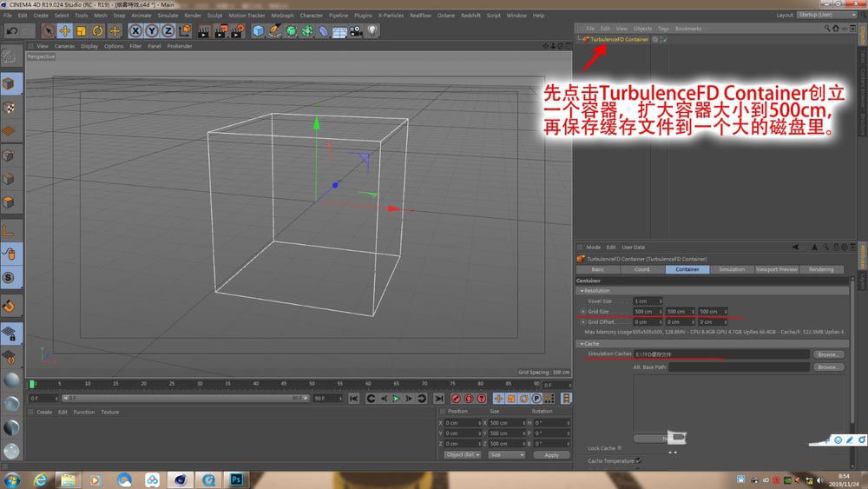
Task: Open the Object (Rel) dropdown
Action: (463, 455)
